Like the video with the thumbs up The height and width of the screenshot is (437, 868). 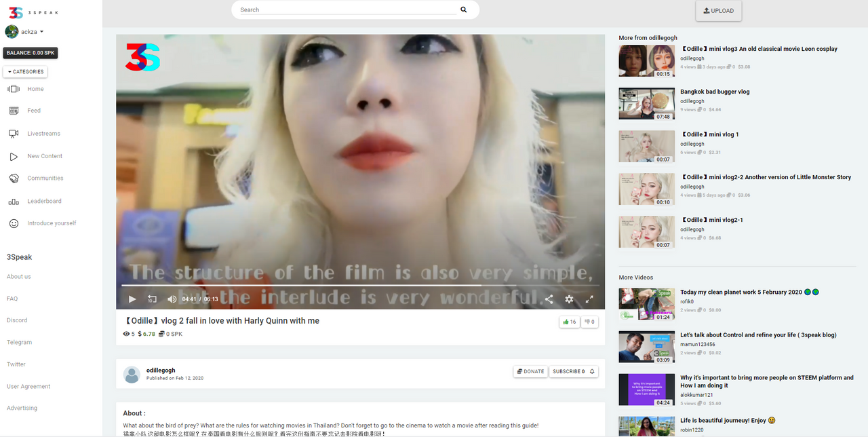pyautogui.click(x=569, y=322)
